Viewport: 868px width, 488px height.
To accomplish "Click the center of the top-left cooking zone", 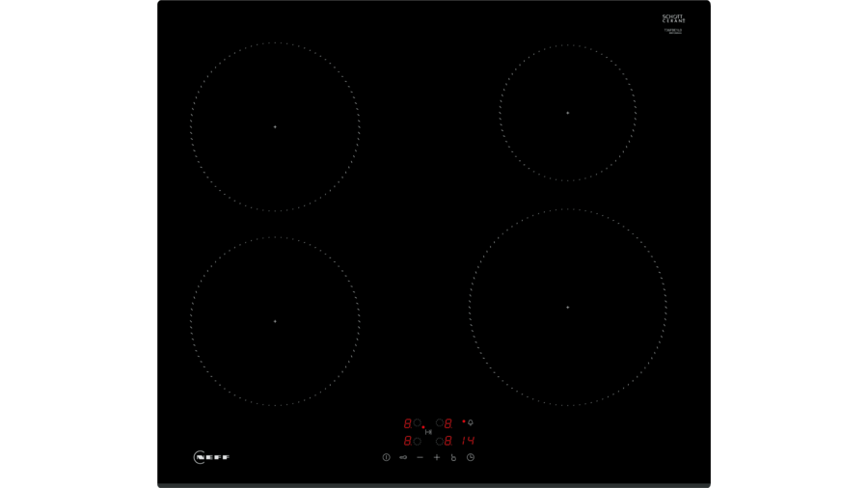I will (x=275, y=126).
